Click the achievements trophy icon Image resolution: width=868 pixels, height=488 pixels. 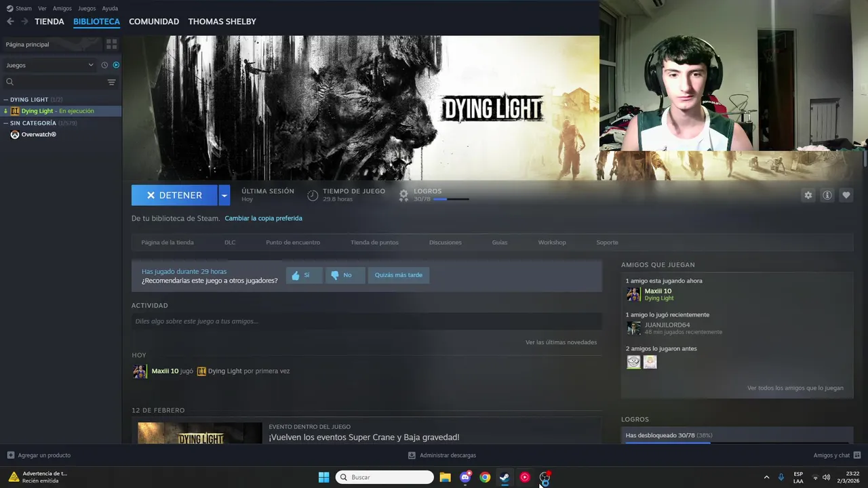click(404, 195)
